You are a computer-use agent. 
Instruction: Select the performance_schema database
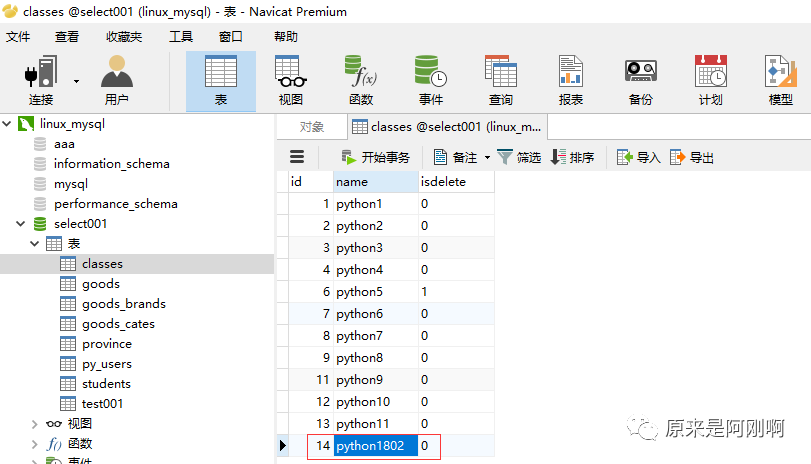coord(116,204)
